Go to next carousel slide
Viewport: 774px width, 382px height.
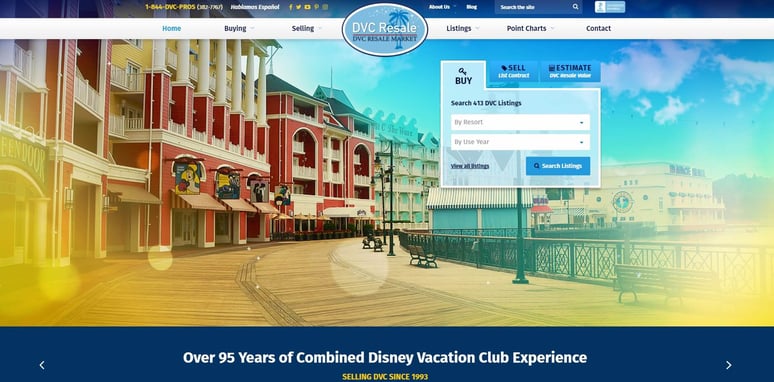coord(729,365)
